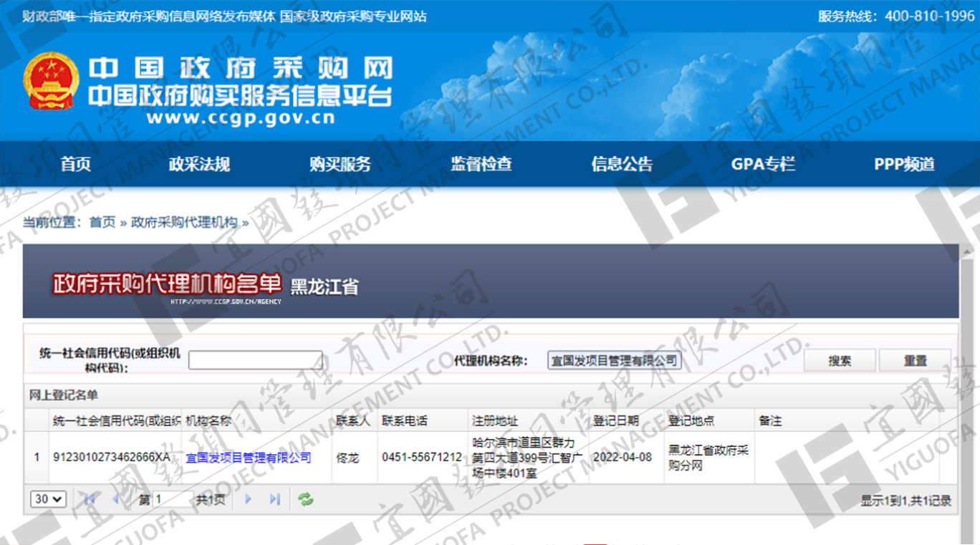This screenshot has width=980, height=545.
Task: Click the 搜索 search button
Action: tap(840, 361)
